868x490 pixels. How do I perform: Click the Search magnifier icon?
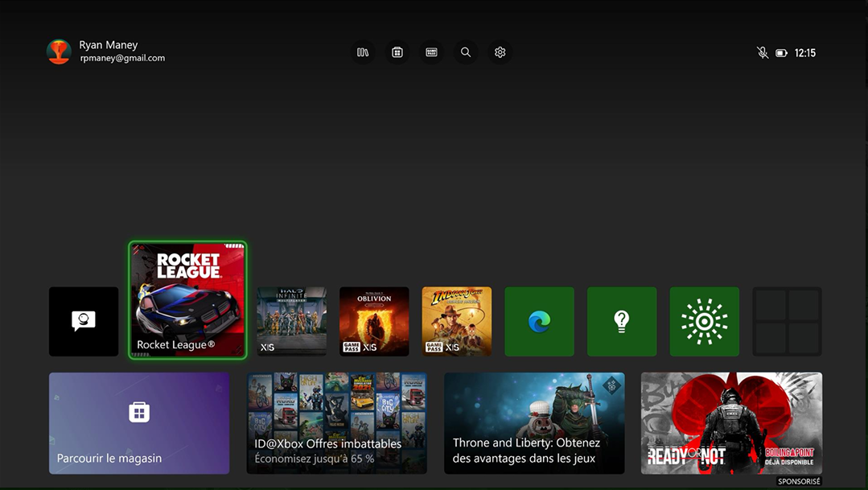click(466, 52)
